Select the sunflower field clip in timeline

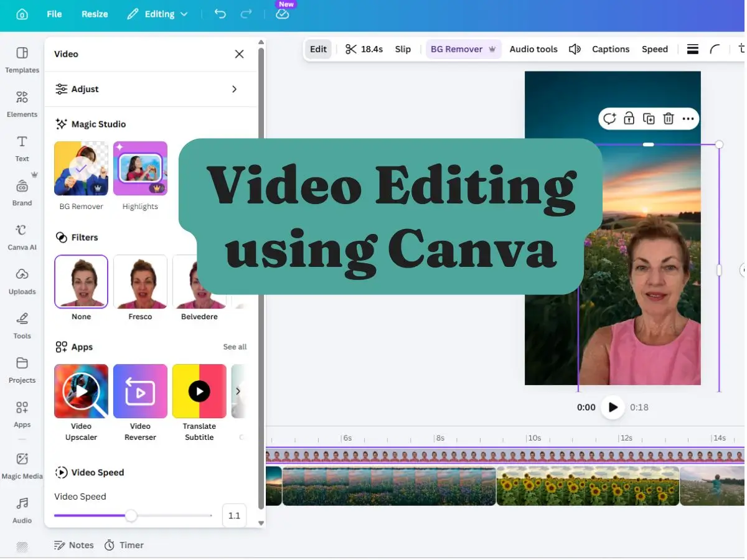click(x=588, y=486)
